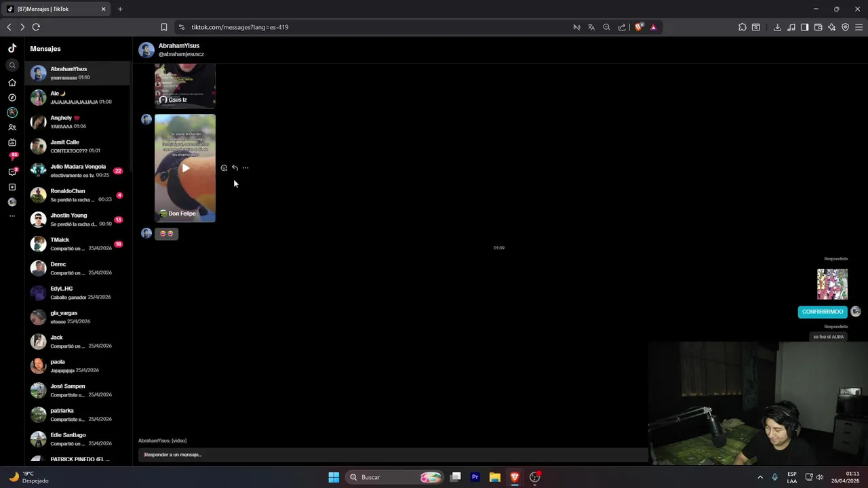Open the translate page icon
This screenshot has width=868, height=488.
(x=591, y=27)
